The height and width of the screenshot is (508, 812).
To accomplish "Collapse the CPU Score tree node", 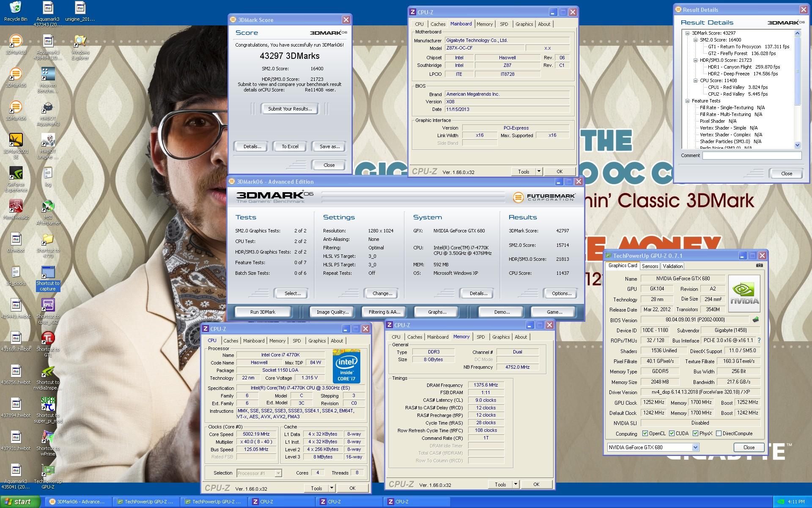I will (696, 80).
